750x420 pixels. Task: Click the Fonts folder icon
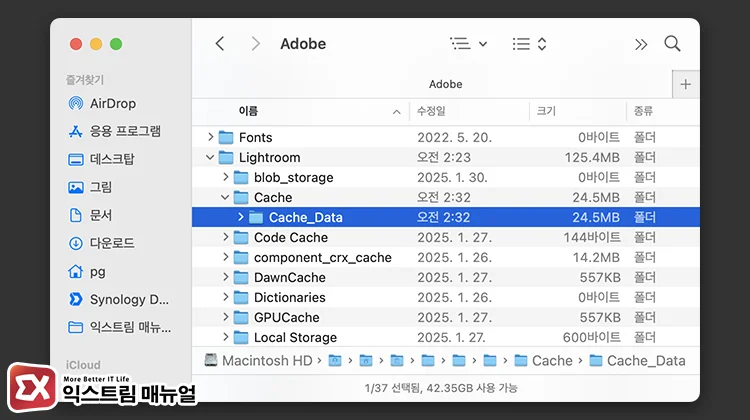click(x=226, y=138)
